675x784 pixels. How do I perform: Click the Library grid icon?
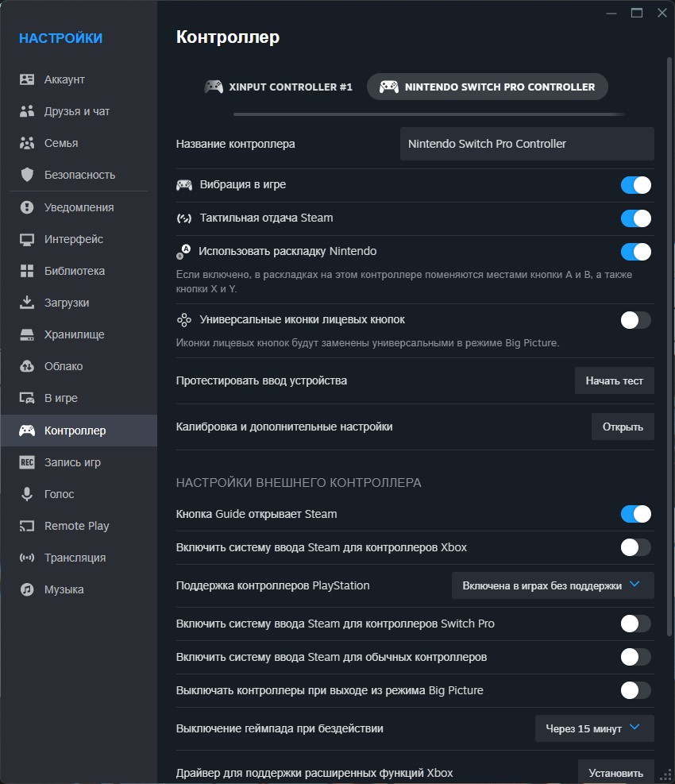(x=27, y=271)
